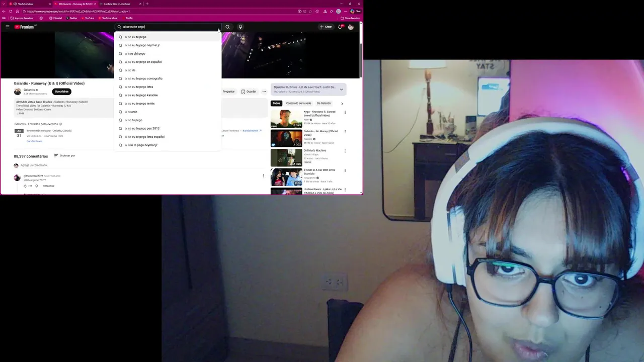Select suggestion 'ai se eu te pego en español'
Screen dimensions: 644x362
(x=168, y=62)
